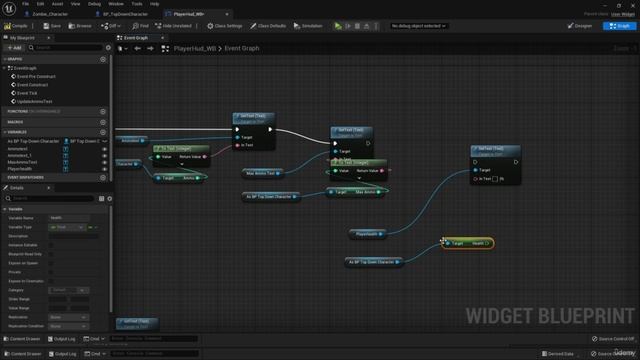
Task: Open the Variable Type dropdown
Action: pyautogui.click(x=67, y=227)
